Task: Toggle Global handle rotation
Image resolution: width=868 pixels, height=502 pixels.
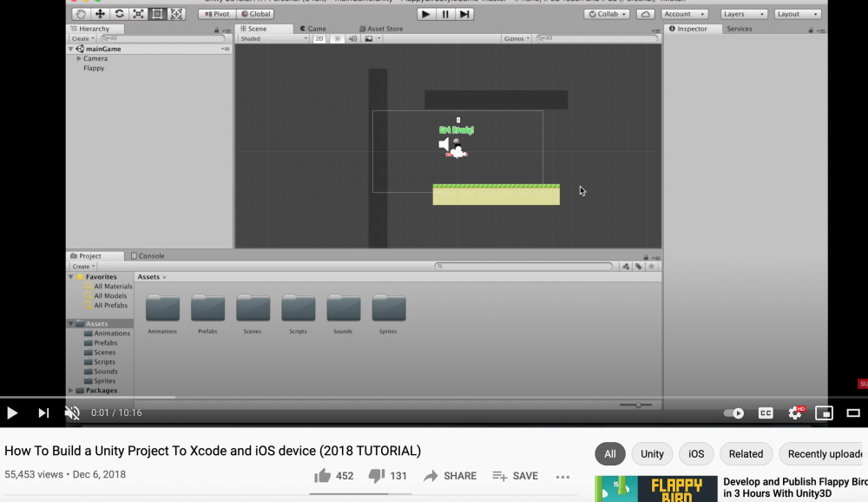Action: point(256,14)
